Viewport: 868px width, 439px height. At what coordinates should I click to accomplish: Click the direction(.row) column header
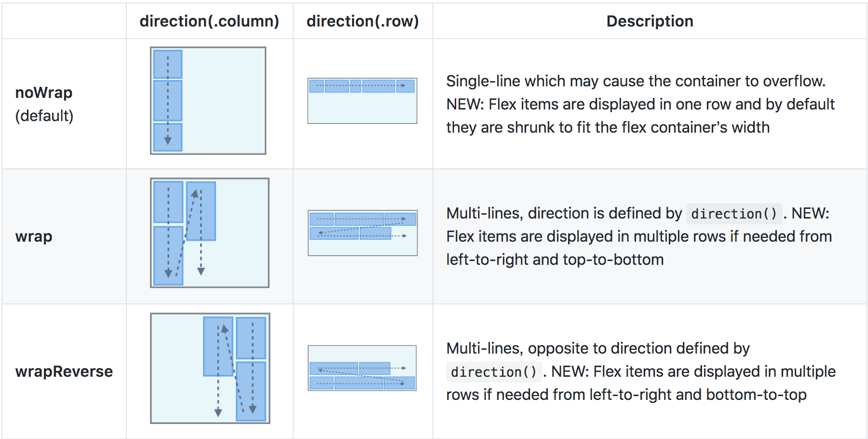pos(363,21)
